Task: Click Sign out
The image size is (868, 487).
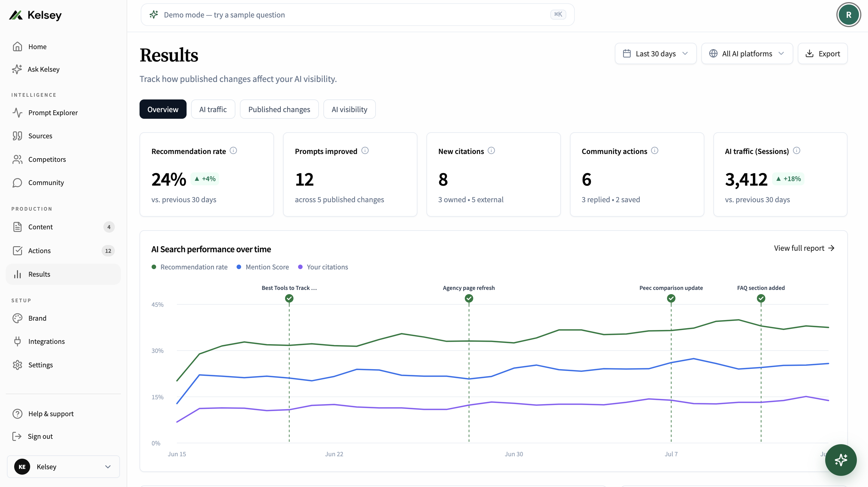Action: [x=63, y=436]
